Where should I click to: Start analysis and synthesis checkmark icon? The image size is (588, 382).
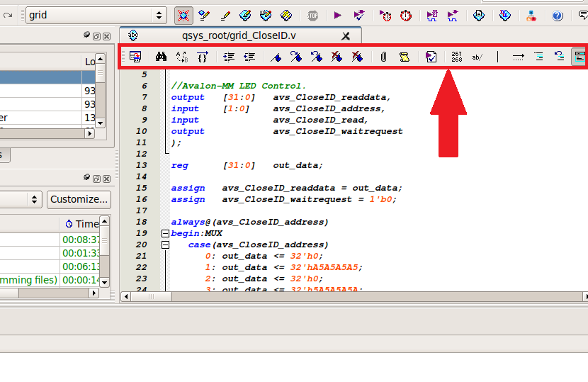(x=359, y=16)
